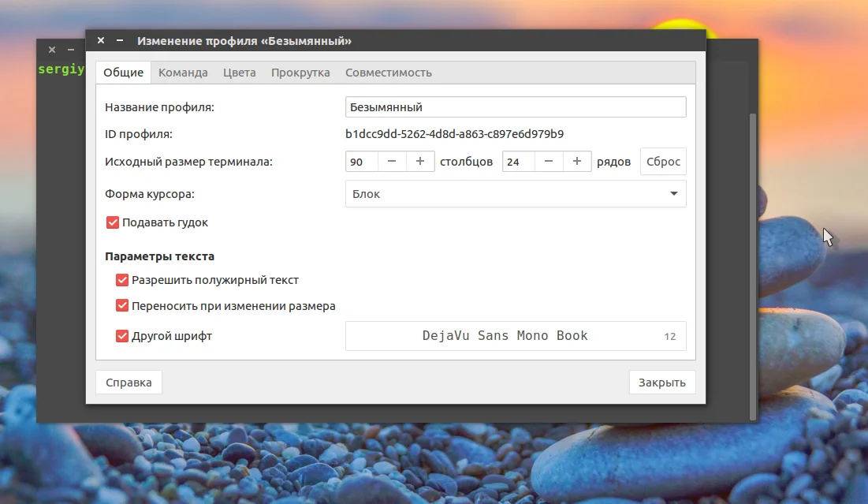Image resolution: width=868 pixels, height=504 pixels.
Task: Increase the terminal rows value with plus
Action: (x=577, y=161)
